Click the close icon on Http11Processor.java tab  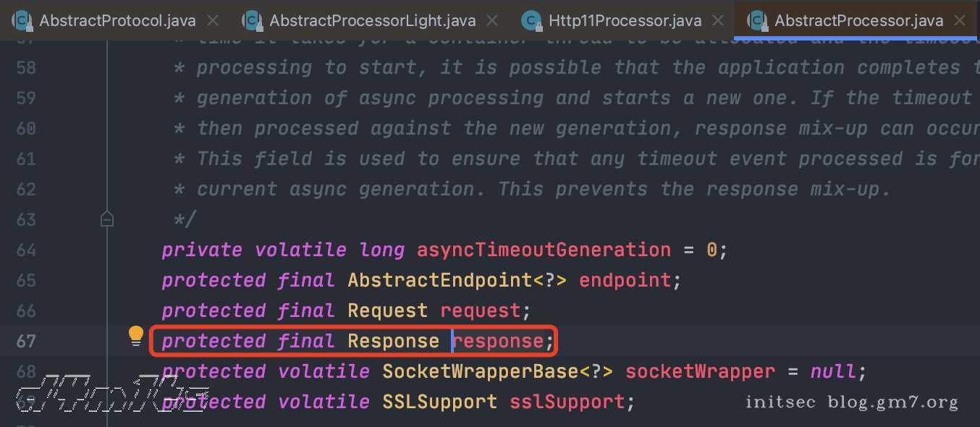(x=717, y=20)
